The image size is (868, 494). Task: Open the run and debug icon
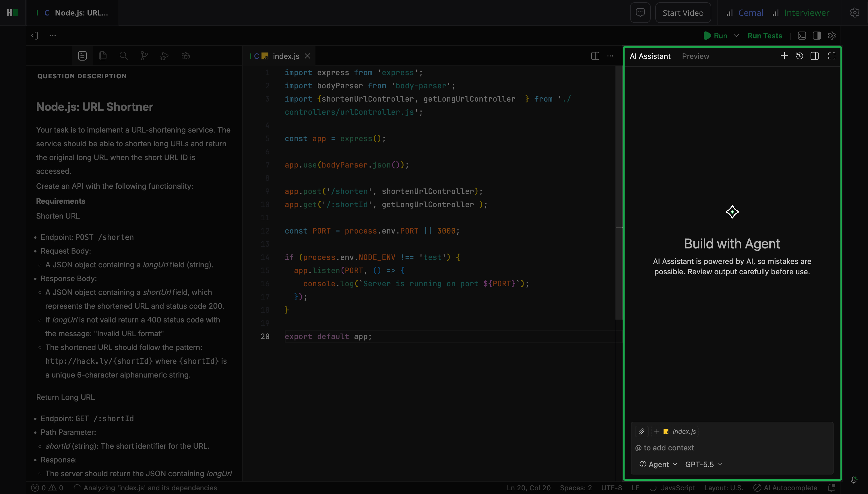click(x=165, y=56)
